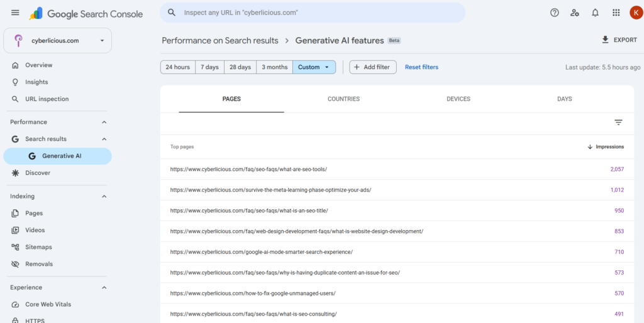Open Users and settings icon

[x=575, y=13]
